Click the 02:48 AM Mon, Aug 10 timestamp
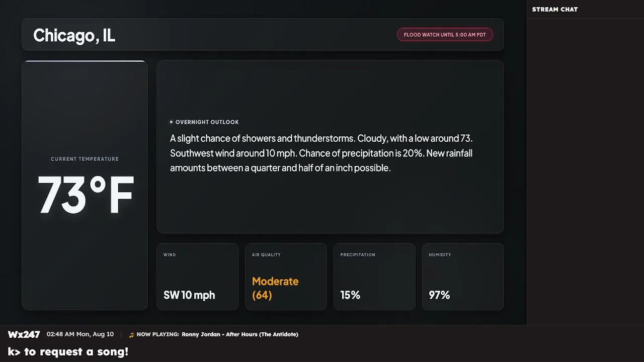Viewport: 644px width, 362px height. coord(80,334)
